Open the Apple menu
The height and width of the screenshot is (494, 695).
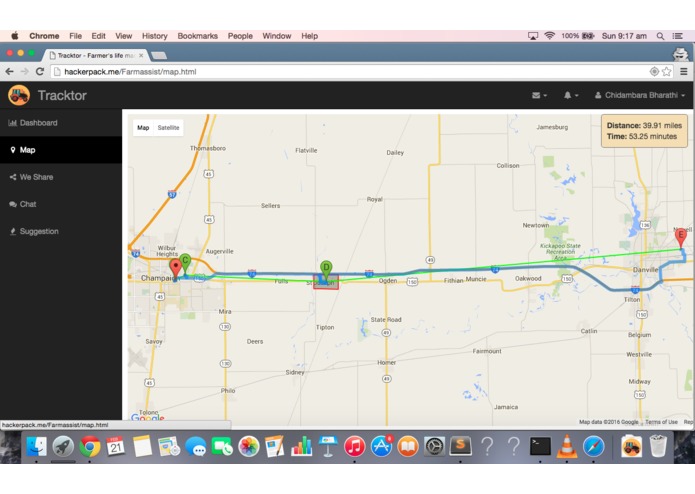(x=15, y=36)
